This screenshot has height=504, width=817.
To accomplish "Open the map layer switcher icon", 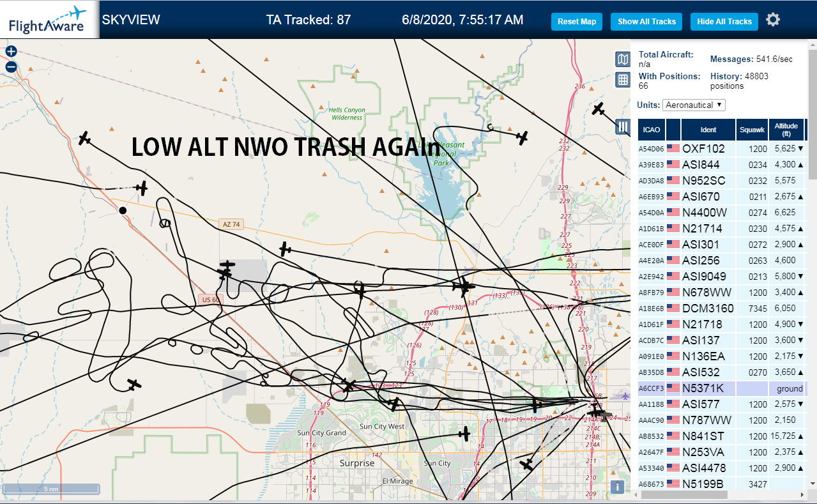I will coord(623,59).
